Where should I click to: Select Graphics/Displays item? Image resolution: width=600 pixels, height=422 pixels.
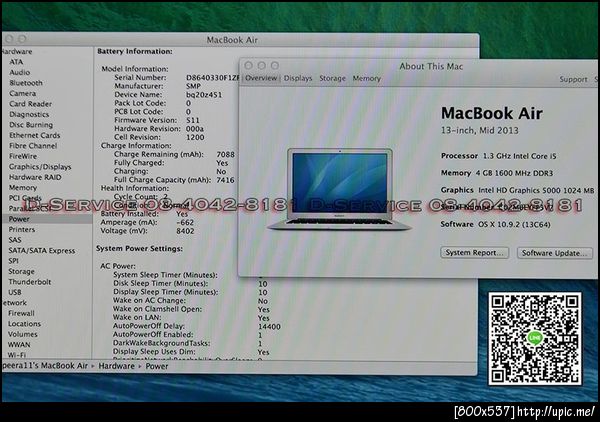[40, 167]
